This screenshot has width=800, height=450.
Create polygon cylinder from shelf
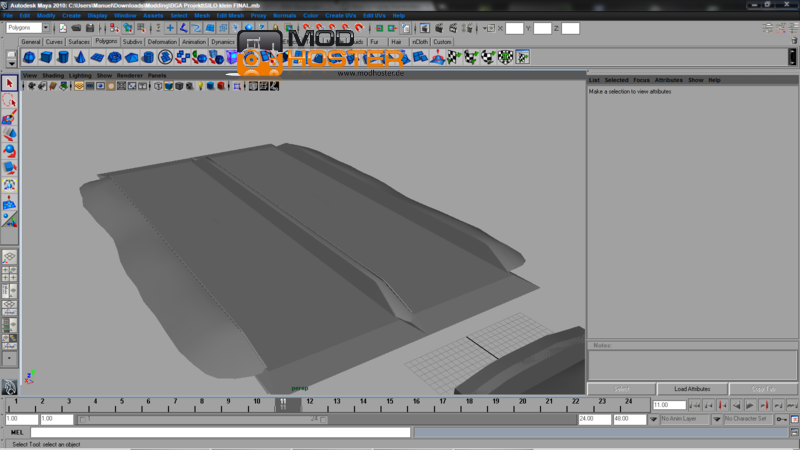pos(63,57)
